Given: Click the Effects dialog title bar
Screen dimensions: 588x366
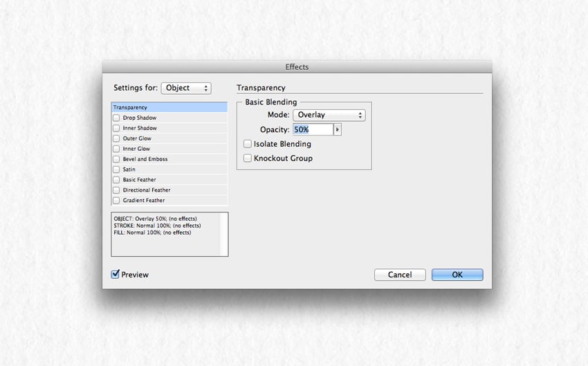Looking at the screenshot, I should [x=297, y=66].
